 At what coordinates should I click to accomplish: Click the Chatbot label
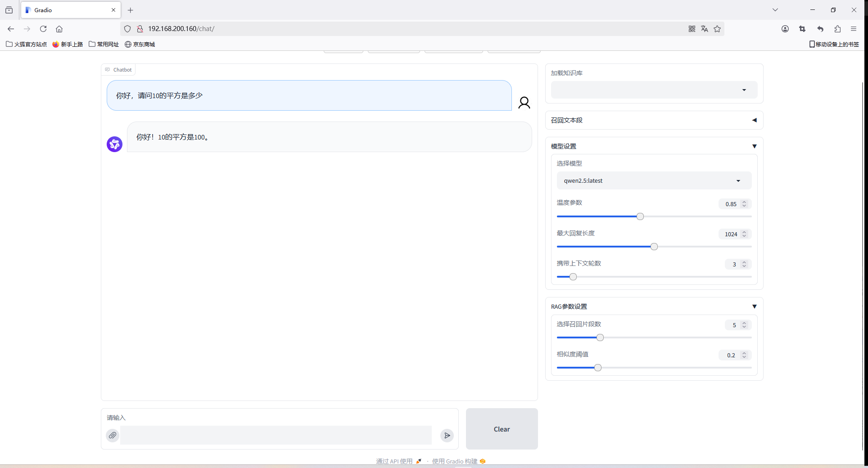tap(118, 70)
